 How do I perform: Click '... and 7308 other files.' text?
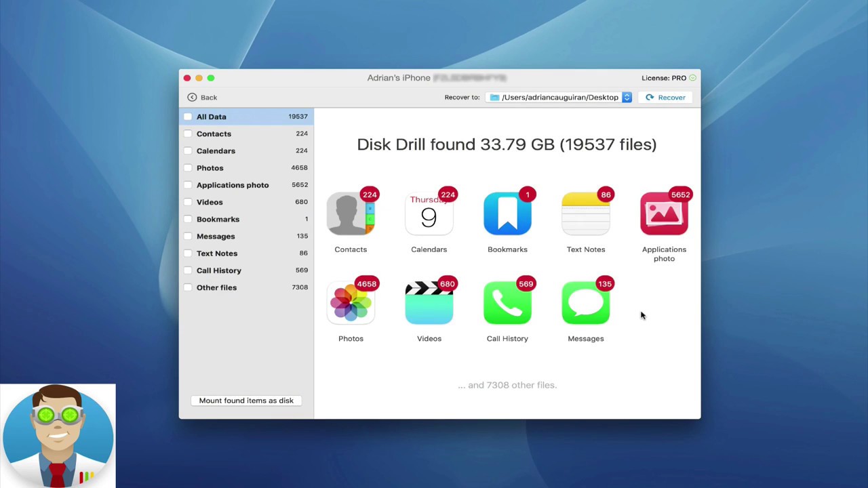click(x=507, y=385)
